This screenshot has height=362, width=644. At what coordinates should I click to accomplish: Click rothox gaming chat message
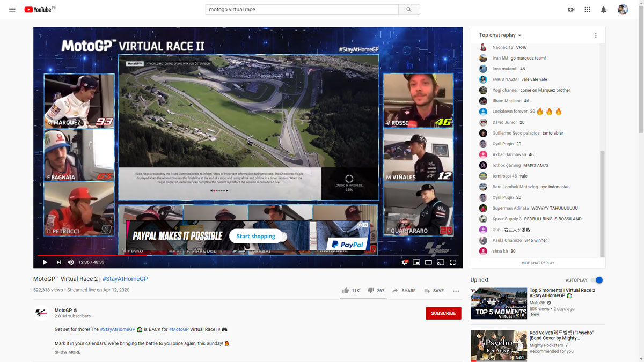[x=538, y=165]
